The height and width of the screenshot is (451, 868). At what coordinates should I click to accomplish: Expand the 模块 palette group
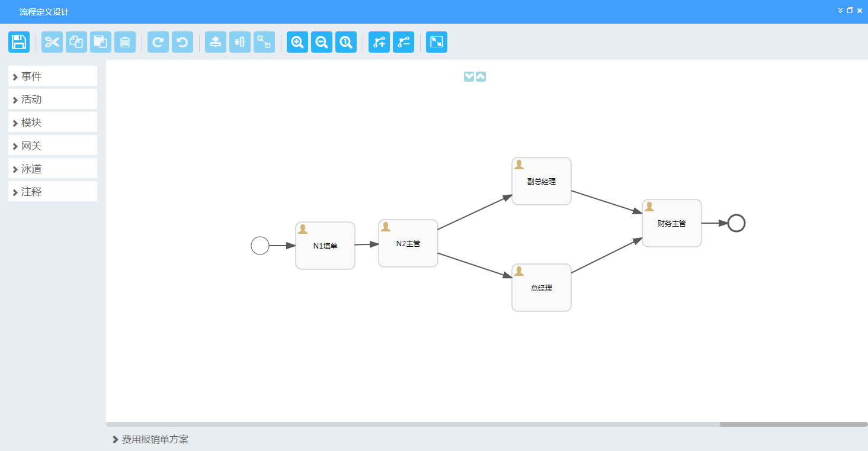tap(53, 123)
